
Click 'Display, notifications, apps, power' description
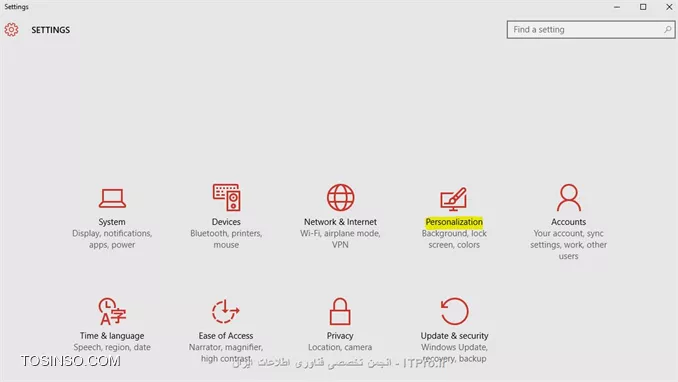pyautogui.click(x=112, y=239)
